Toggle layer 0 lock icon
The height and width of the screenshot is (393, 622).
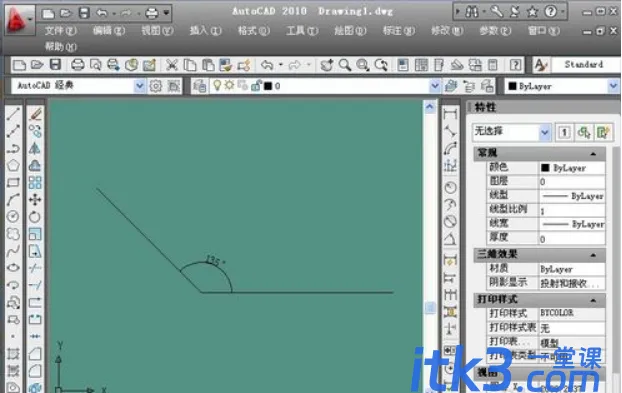[x=257, y=85]
